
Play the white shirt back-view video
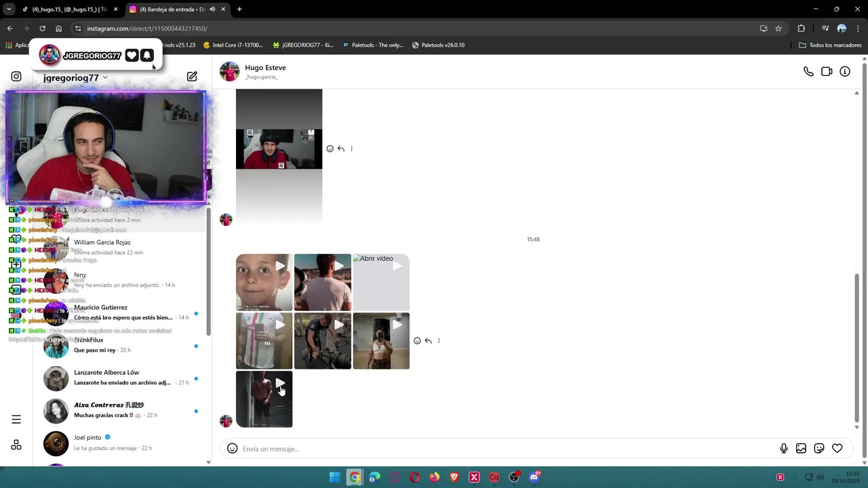323,282
